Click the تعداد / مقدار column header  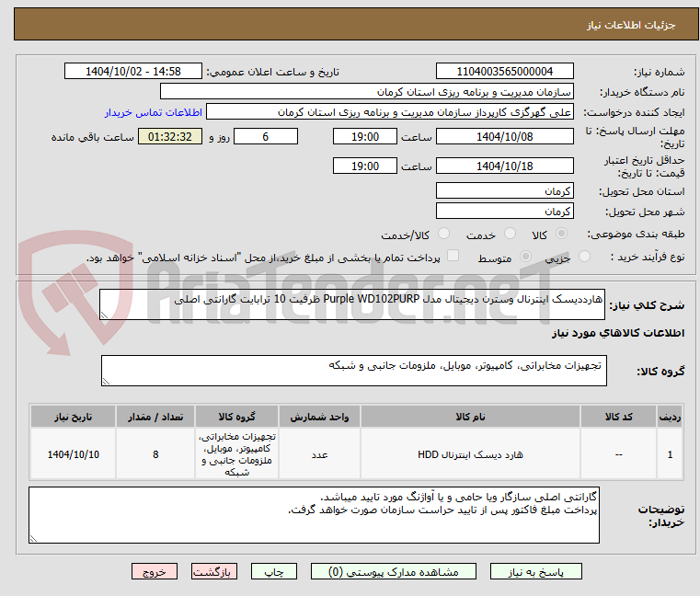[155, 417]
